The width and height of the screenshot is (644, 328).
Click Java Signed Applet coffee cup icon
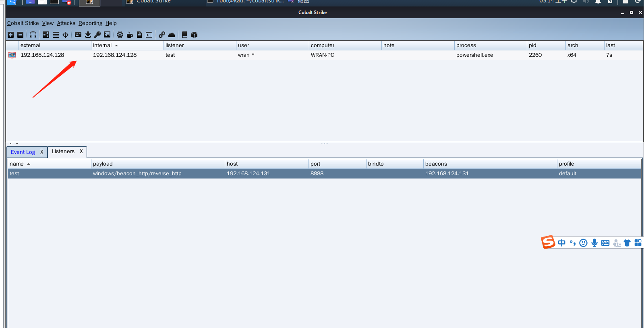[130, 35]
